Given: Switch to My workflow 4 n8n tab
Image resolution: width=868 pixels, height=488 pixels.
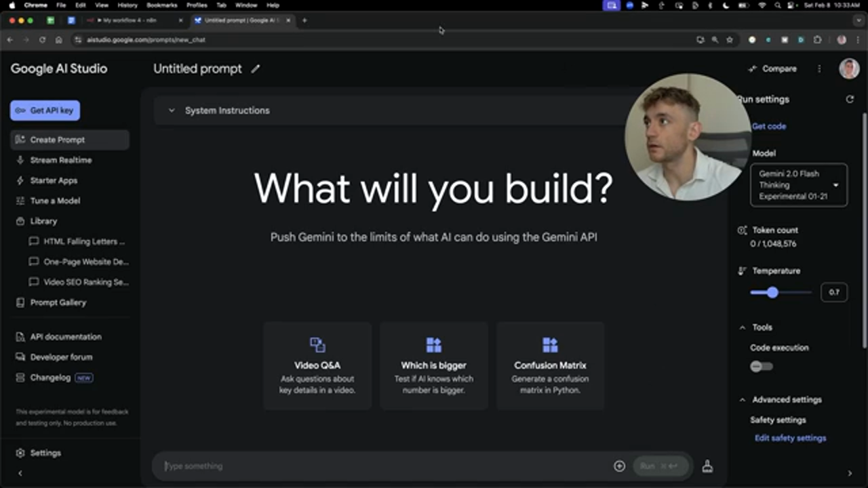Looking at the screenshot, I should pos(135,20).
